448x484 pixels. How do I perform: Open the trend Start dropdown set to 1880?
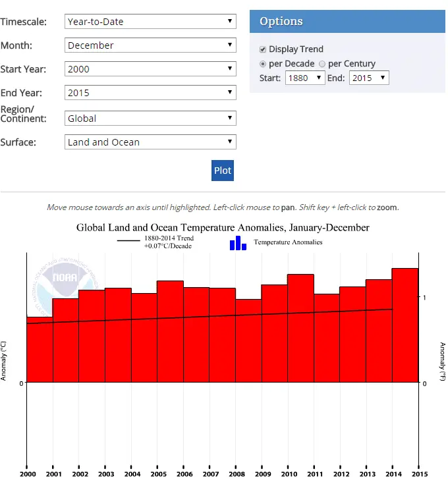pos(305,78)
